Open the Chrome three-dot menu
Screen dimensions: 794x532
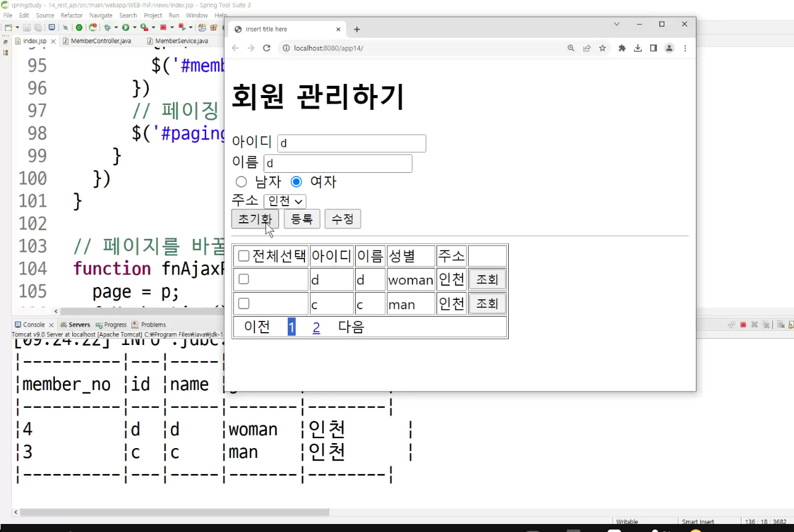pos(685,48)
